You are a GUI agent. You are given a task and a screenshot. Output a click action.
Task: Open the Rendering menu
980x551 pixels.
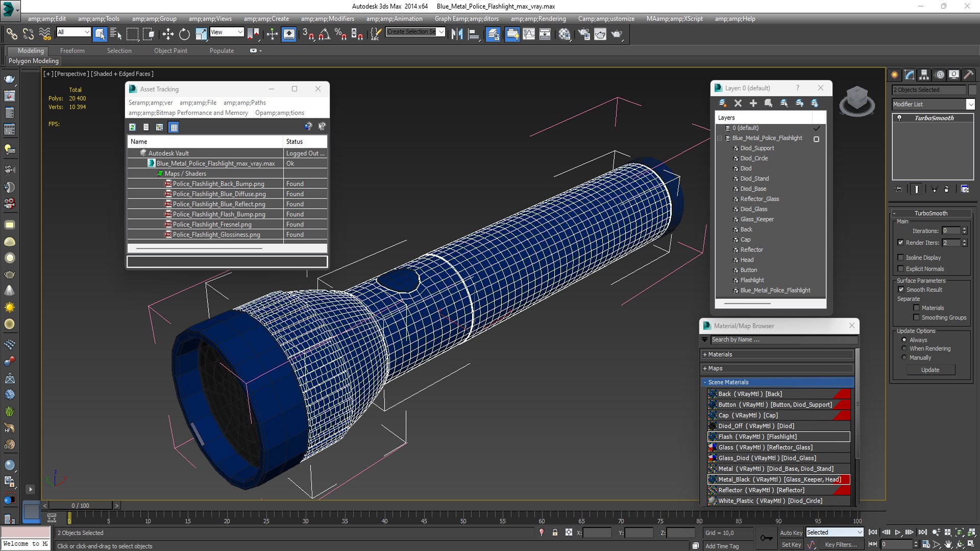[538, 19]
